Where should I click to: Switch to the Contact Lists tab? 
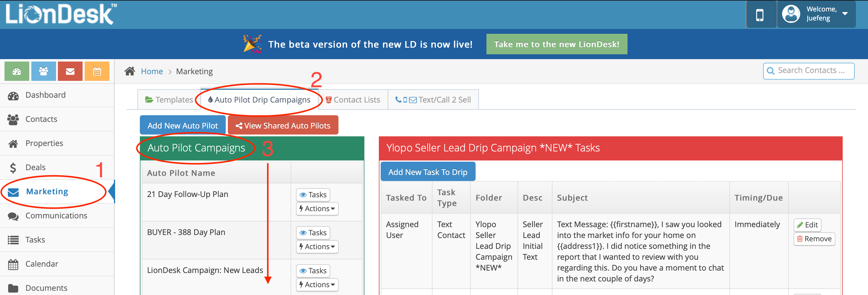tap(353, 100)
